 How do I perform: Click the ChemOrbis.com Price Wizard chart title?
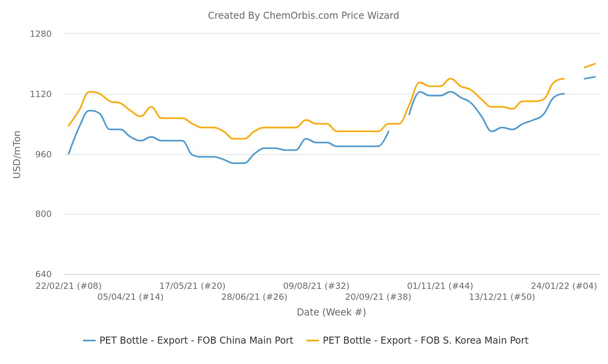[x=303, y=16]
